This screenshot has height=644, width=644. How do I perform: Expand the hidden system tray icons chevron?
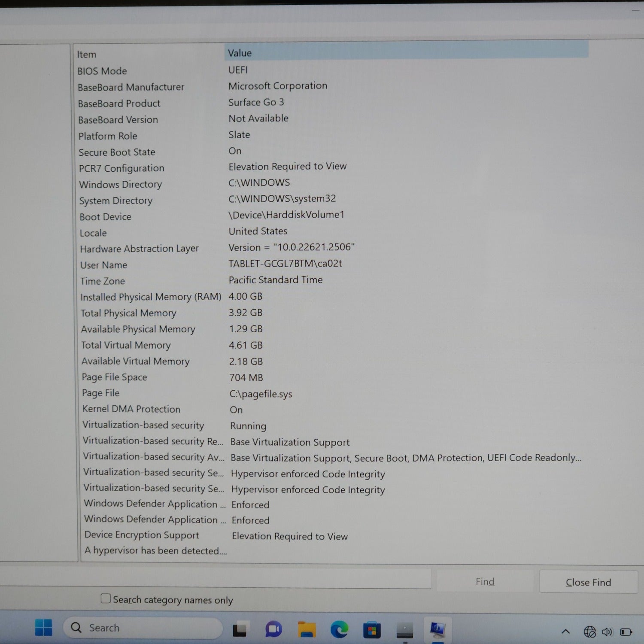point(566,631)
